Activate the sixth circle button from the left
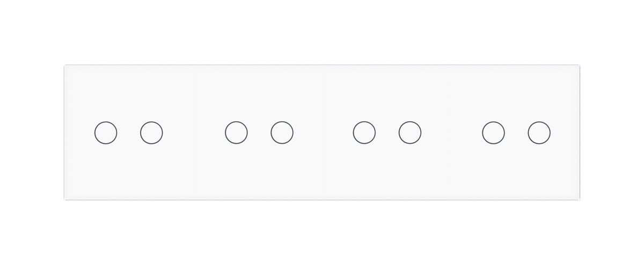644x265 pixels. [410, 132]
